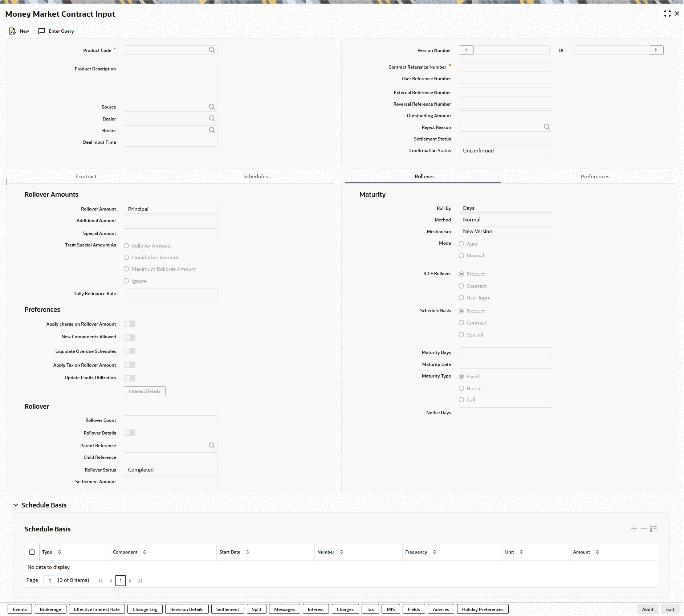
Task: Sort by Component column
Action: click(144, 552)
